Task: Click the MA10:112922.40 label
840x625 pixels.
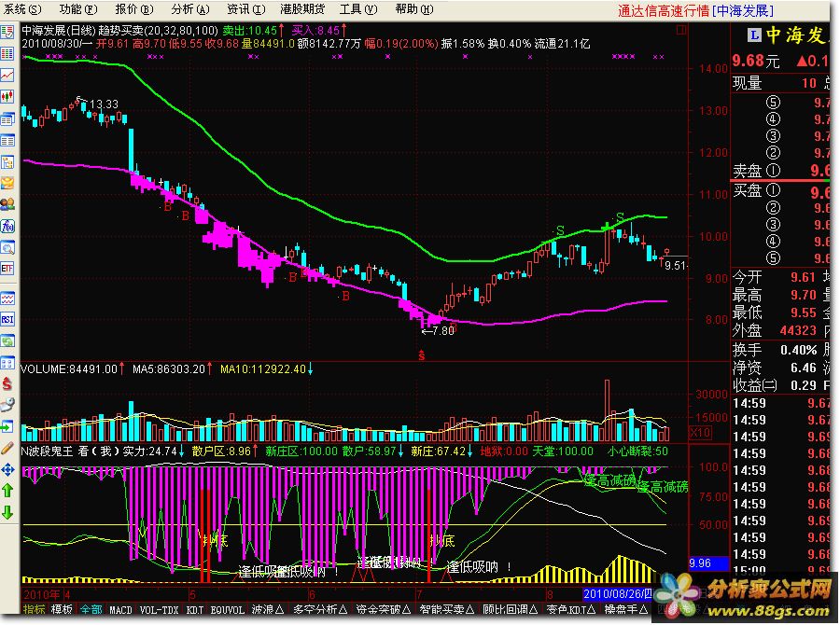Action: 263,369
